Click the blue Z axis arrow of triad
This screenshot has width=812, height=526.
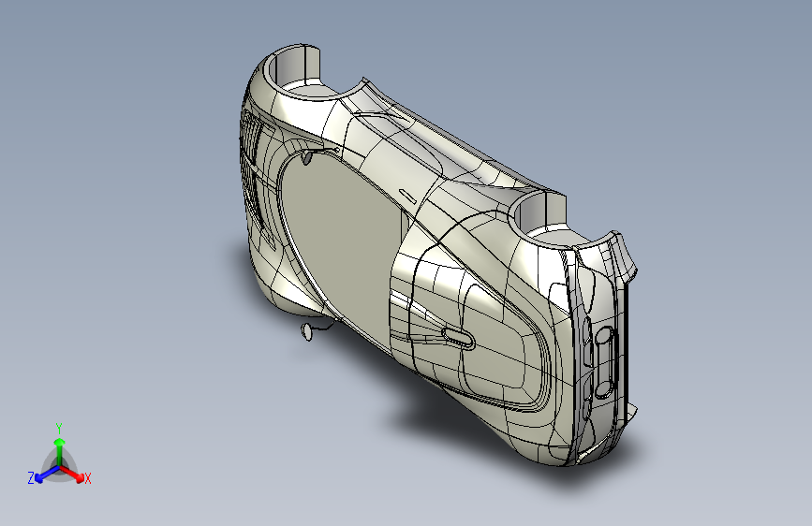tap(47, 474)
